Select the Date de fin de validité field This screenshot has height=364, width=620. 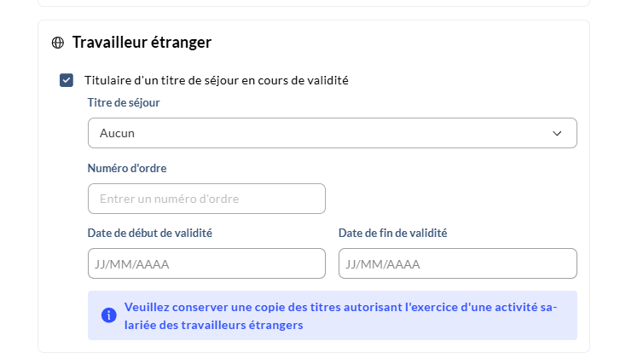[x=457, y=263]
